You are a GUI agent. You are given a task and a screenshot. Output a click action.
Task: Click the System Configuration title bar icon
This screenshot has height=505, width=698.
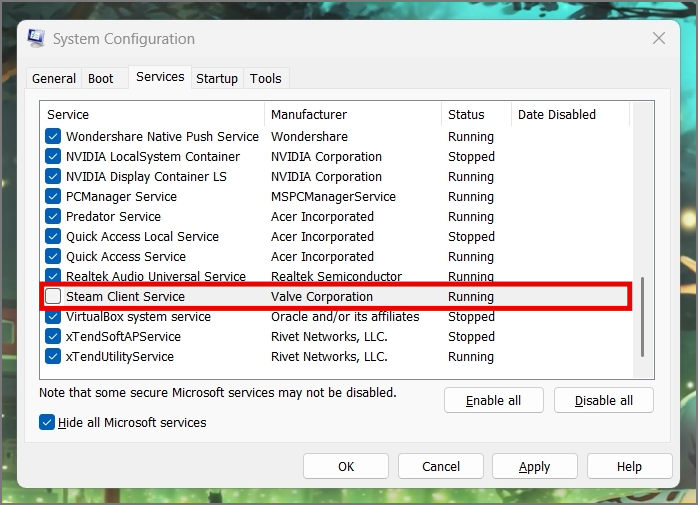click(36, 38)
